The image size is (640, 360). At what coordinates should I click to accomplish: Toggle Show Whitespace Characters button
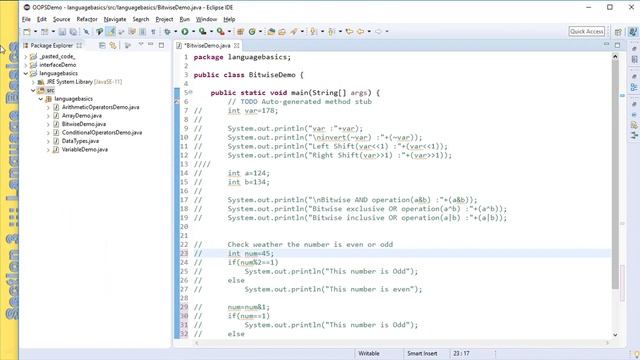point(153,31)
